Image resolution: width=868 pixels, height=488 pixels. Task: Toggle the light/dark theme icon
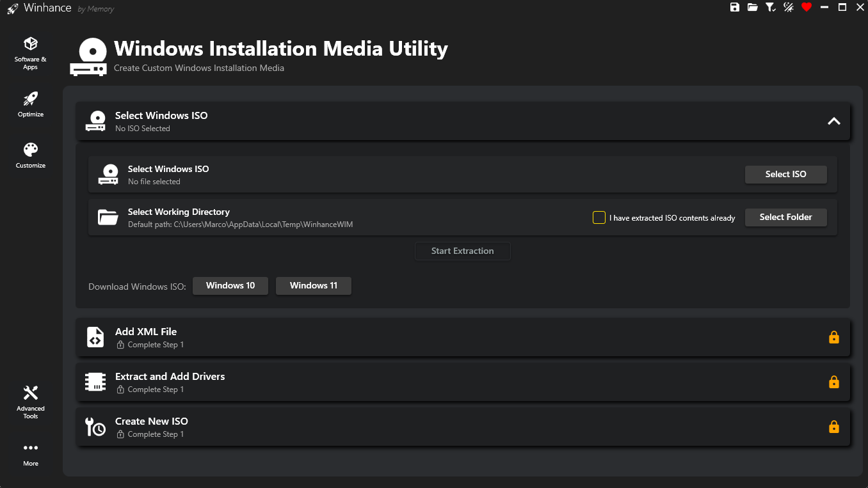(789, 8)
